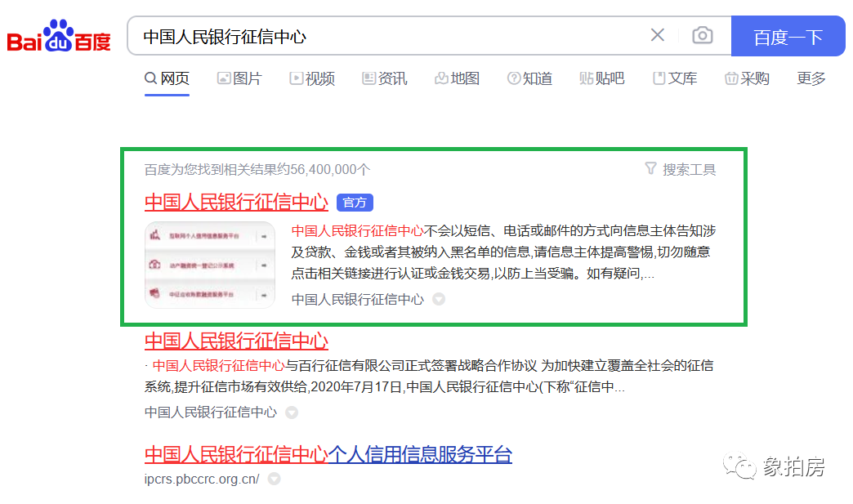Click the second result's source name

(211, 413)
